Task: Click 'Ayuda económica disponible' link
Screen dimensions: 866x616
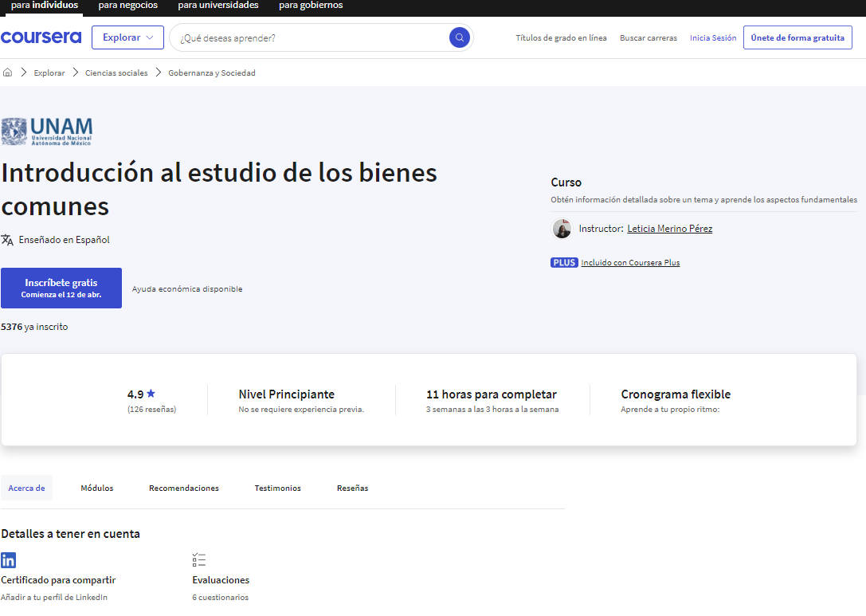Action: [x=187, y=289]
